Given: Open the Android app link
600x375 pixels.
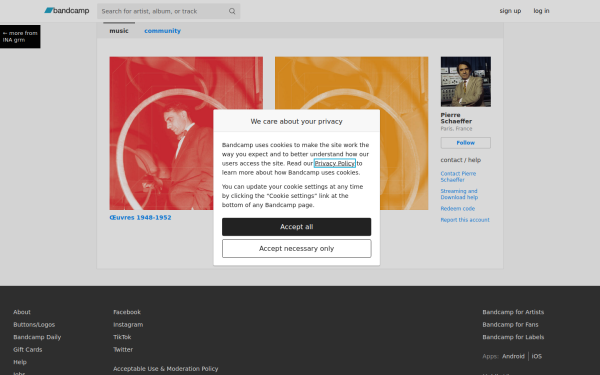Looking at the screenshot, I should coord(513,356).
